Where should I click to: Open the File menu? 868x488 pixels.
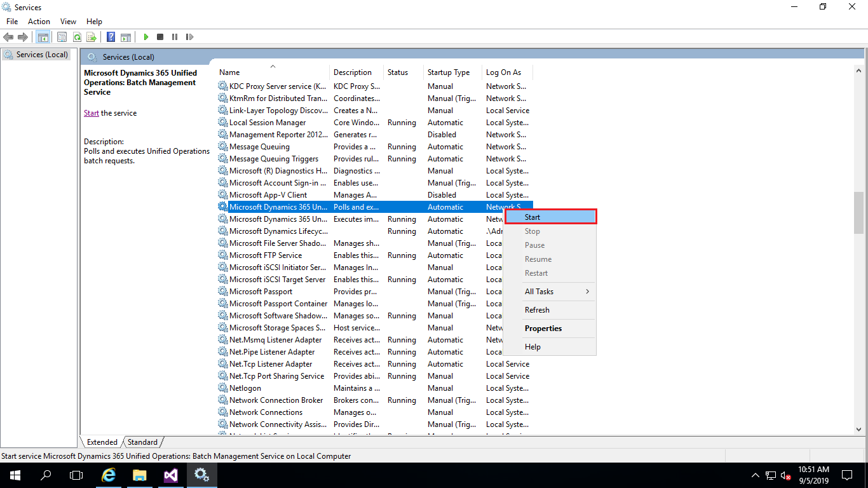click(12, 22)
